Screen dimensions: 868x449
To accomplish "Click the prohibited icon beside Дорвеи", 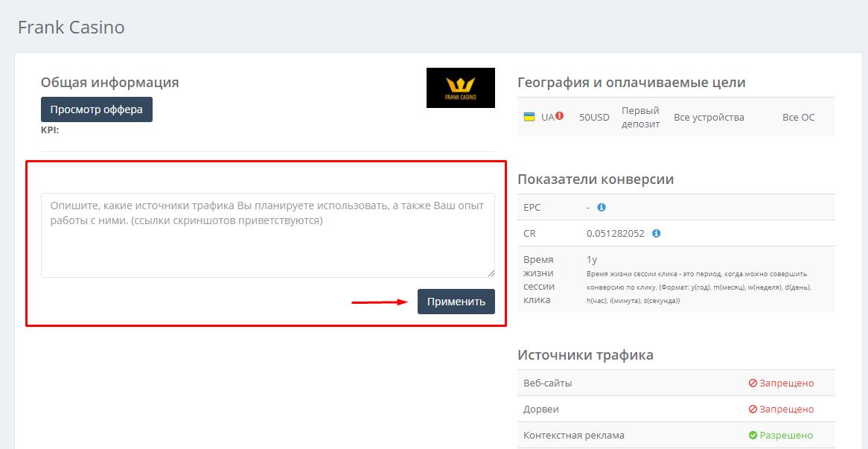I will pos(753,409).
